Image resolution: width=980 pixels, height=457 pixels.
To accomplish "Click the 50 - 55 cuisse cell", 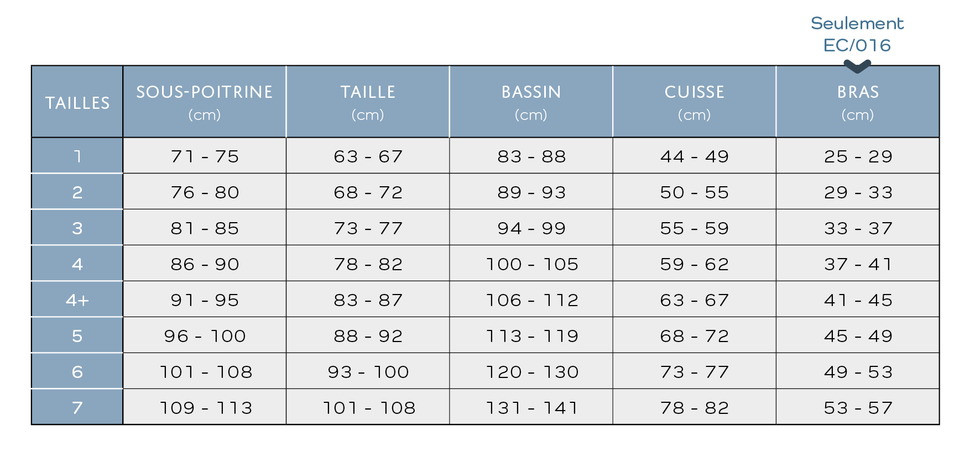I will pos(694,192).
